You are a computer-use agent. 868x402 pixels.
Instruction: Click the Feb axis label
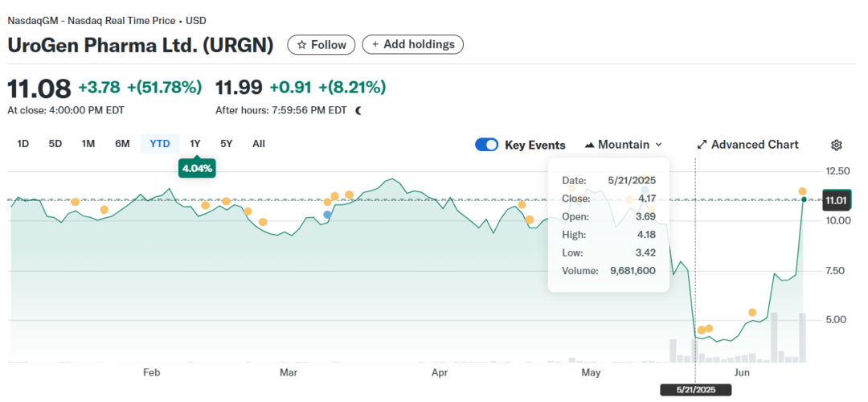(x=151, y=372)
